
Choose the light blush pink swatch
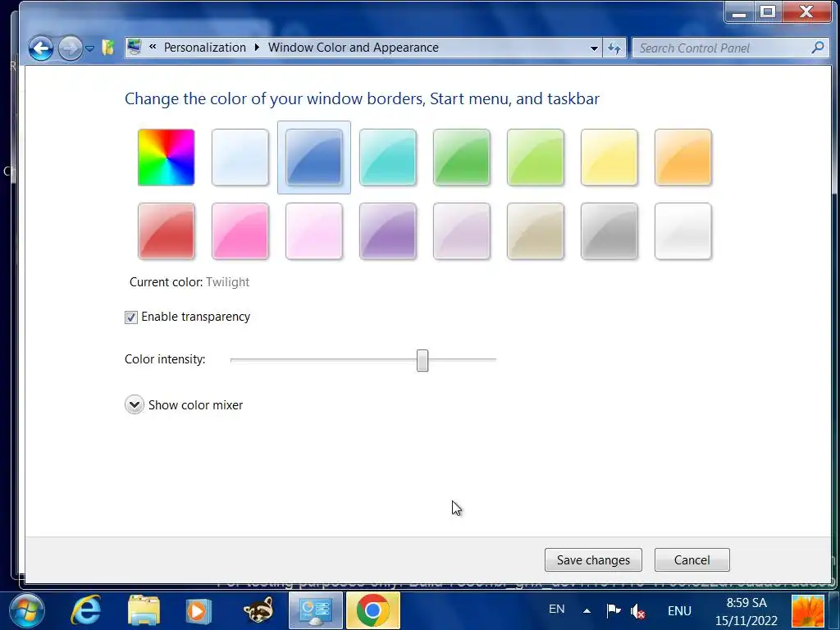[x=314, y=231]
